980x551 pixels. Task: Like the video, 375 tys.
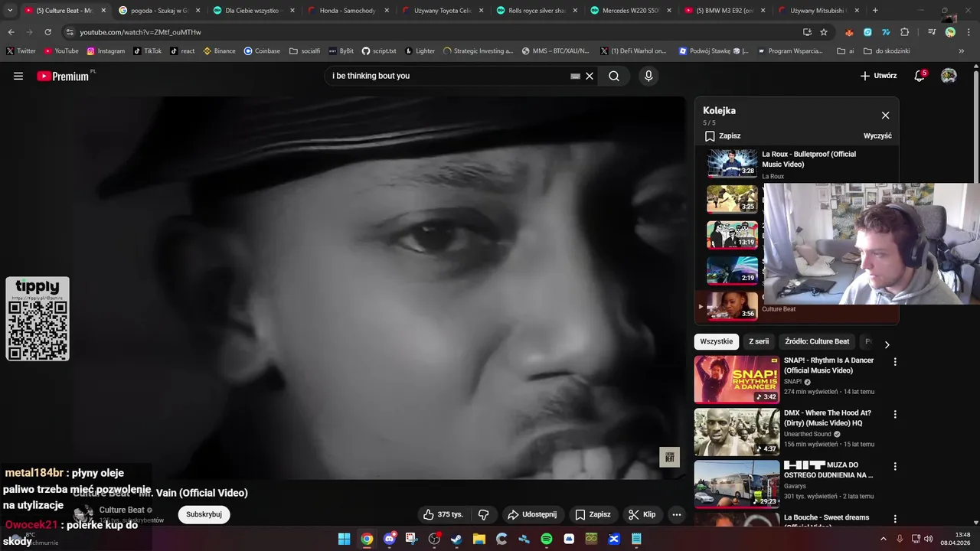[x=443, y=514]
